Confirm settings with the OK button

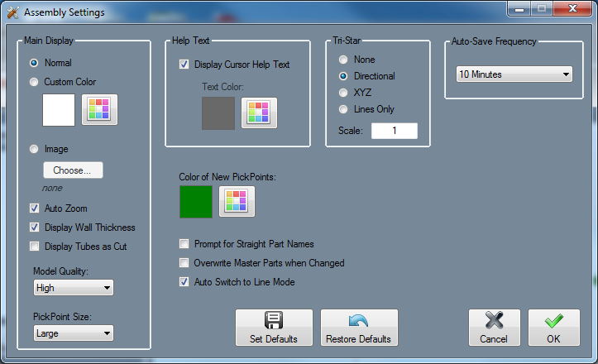click(554, 328)
